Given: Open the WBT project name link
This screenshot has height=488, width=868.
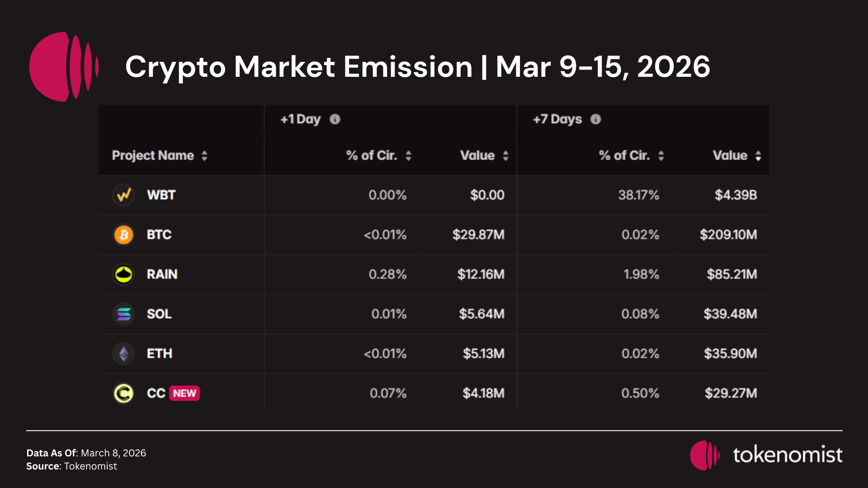Looking at the screenshot, I should pyautogui.click(x=161, y=195).
